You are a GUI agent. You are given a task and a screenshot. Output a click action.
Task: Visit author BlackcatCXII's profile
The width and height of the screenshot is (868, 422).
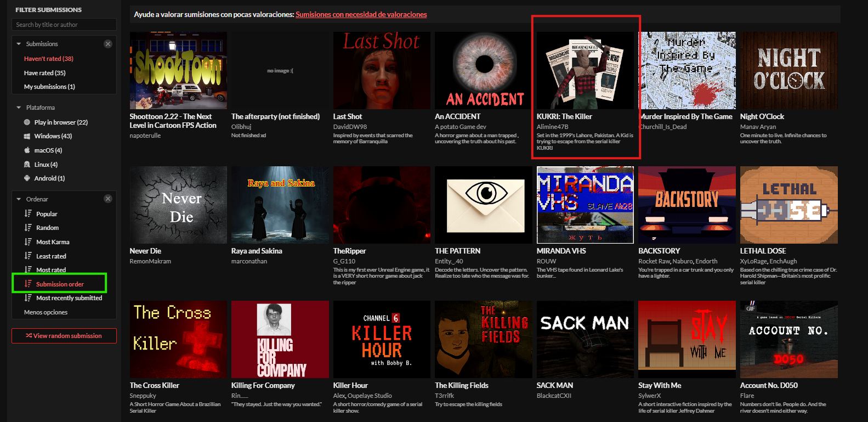(x=554, y=396)
